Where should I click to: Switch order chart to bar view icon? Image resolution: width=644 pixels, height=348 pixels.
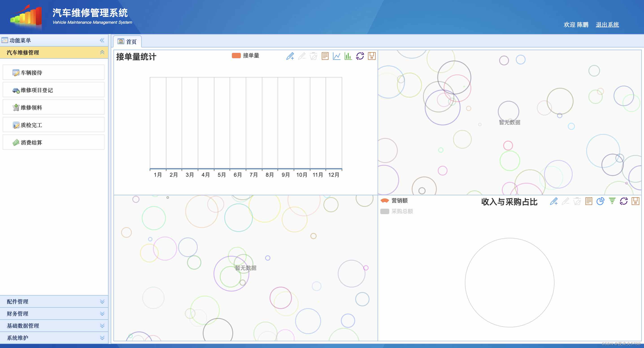click(348, 56)
